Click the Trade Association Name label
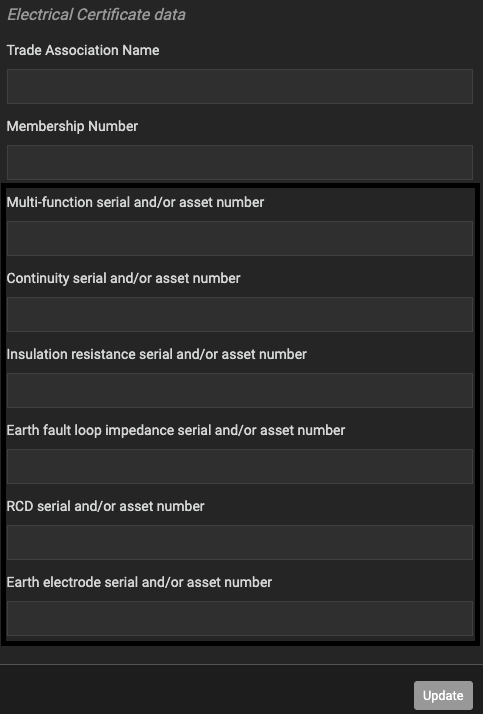The height and width of the screenshot is (714, 483). point(83,50)
